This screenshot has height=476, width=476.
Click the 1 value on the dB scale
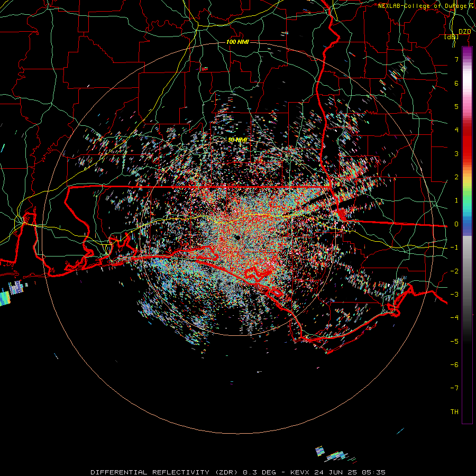pos(456,200)
